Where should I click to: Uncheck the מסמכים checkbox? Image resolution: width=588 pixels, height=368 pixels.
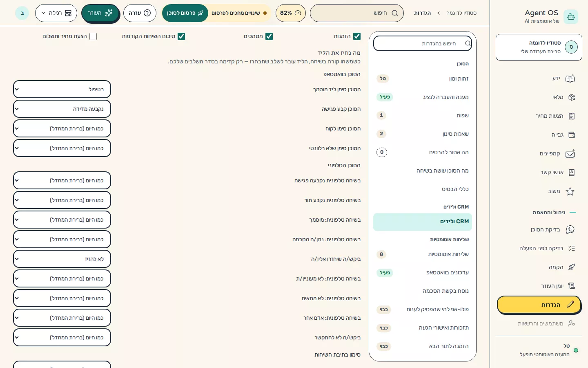(x=269, y=36)
